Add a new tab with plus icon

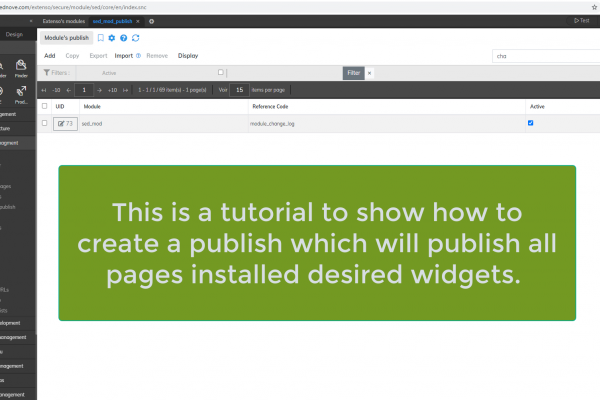pyautogui.click(x=152, y=21)
